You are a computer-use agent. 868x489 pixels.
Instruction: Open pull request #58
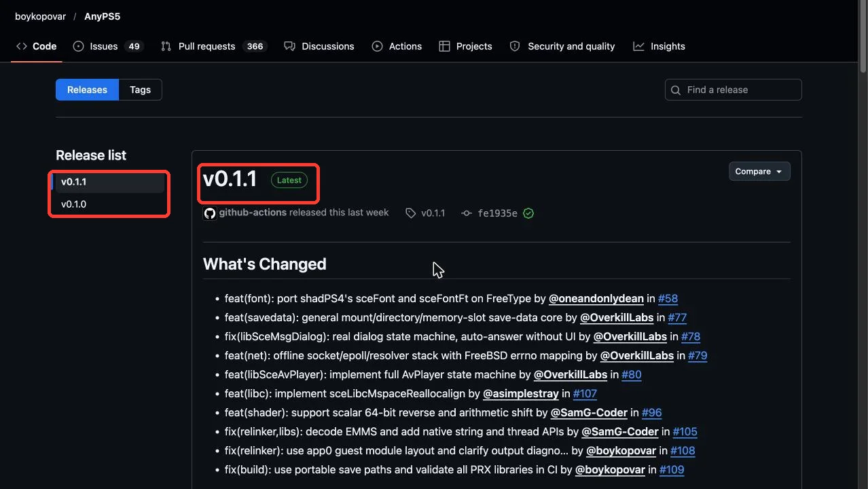tap(668, 298)
